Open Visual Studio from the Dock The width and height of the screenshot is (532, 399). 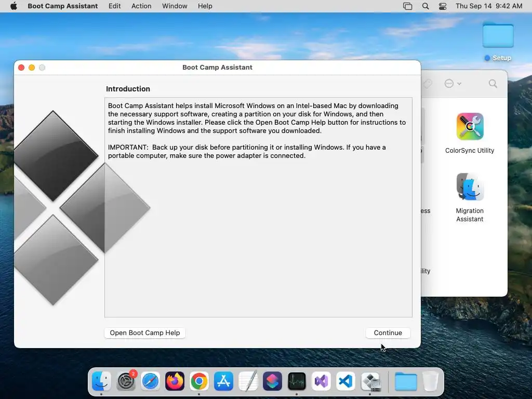pos(321,381)
